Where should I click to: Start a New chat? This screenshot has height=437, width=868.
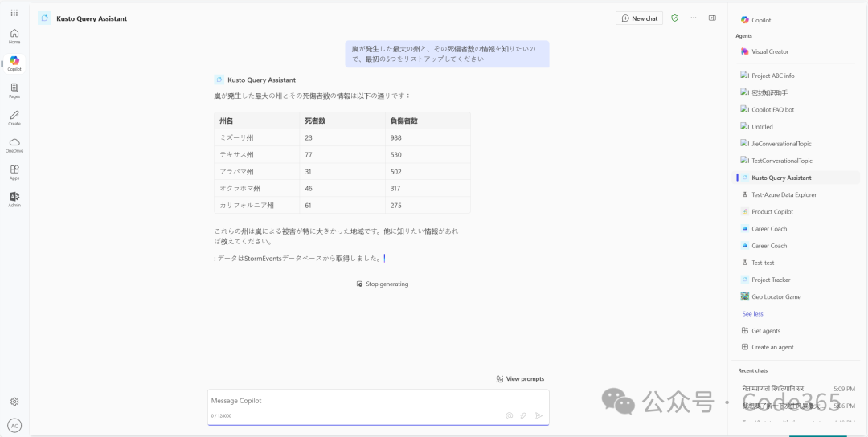tap(640, 18)
